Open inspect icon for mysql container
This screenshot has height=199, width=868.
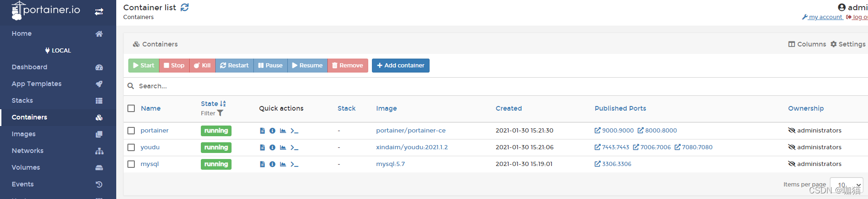pos(272,164)
